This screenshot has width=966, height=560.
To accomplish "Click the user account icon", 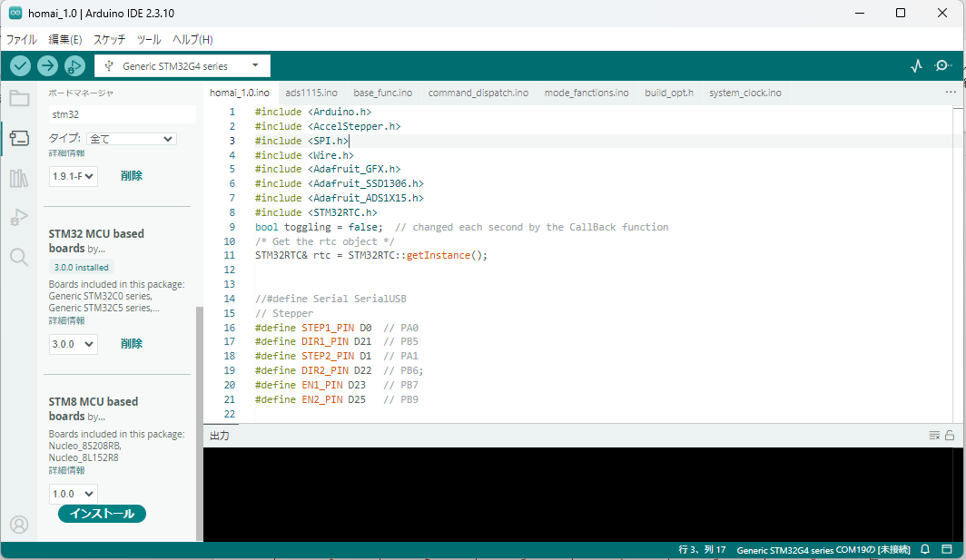I will pos(19,525).
